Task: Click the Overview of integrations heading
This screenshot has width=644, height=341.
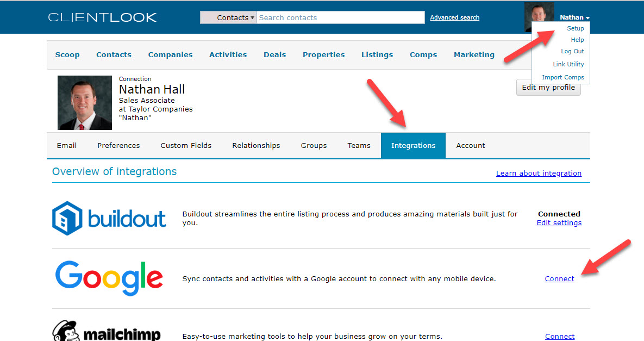Action: coord(114,171)
